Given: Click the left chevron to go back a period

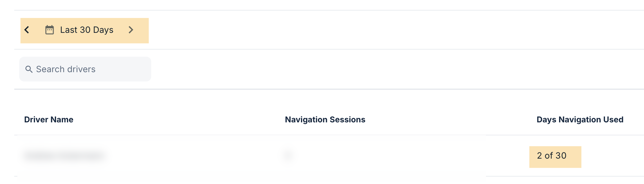Looking at the screenshot, I should point(27,30).
